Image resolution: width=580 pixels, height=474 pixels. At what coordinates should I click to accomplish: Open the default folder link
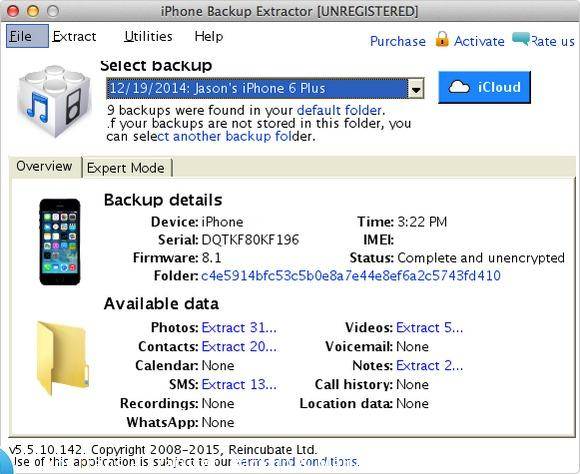click(x=339, y=110)
